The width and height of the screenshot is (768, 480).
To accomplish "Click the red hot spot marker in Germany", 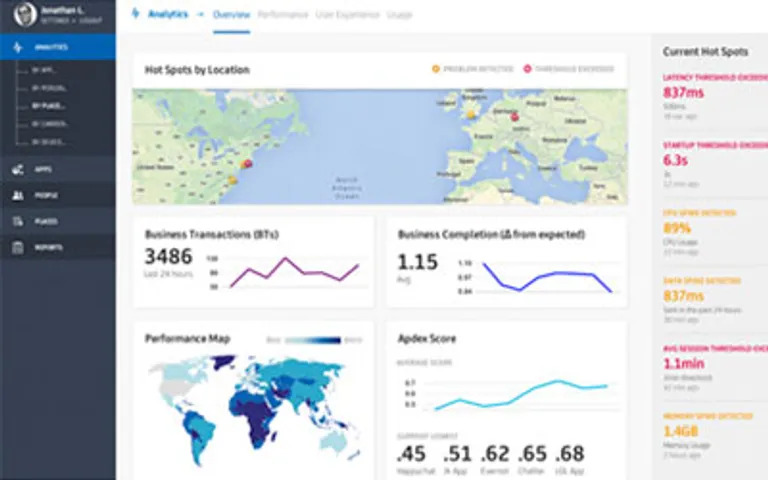I will (516, 117).
